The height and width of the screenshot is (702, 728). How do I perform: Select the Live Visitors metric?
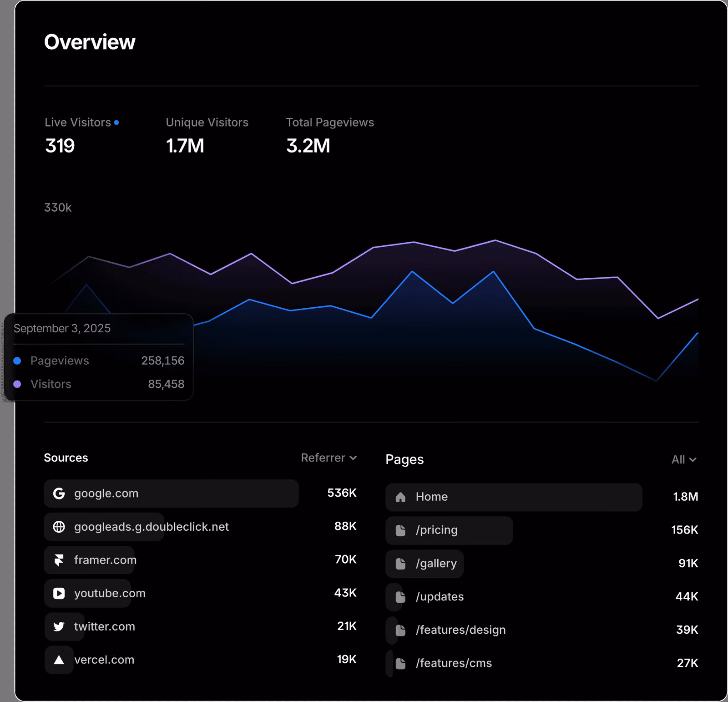[81, 136]
